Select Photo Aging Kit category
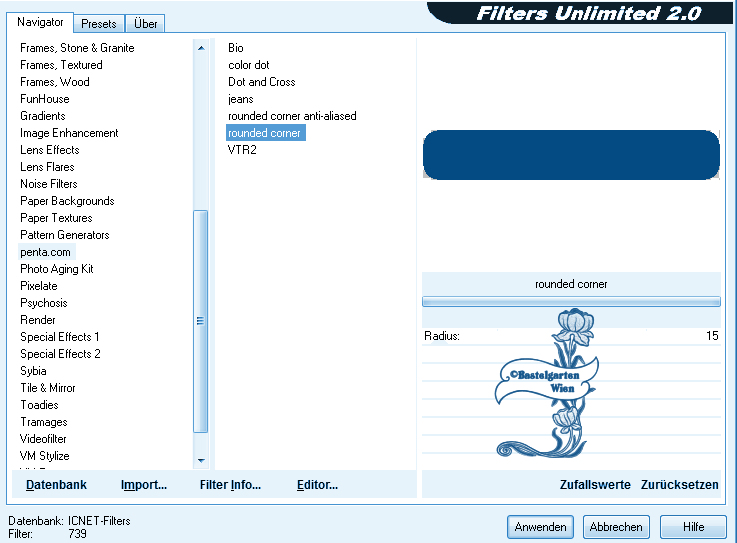Image resolution: width=737 pixels, height=543 pixels. [56, 269]
